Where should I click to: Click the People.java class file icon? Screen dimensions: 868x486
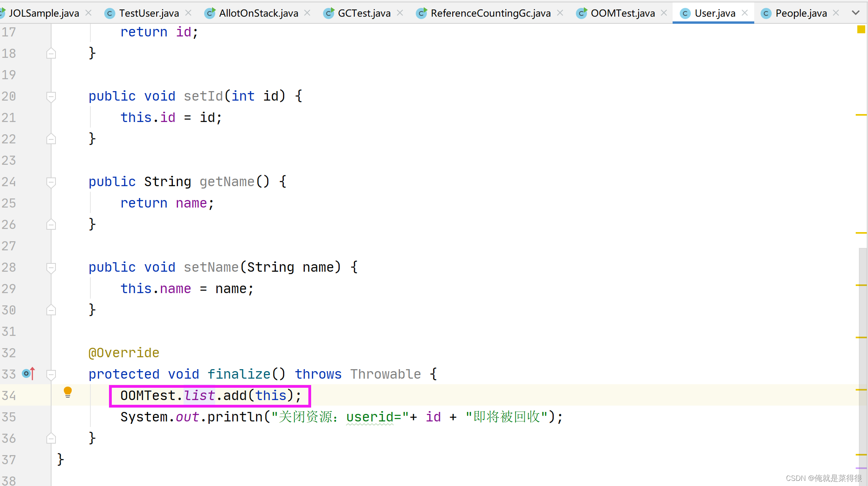click(766, 13)
